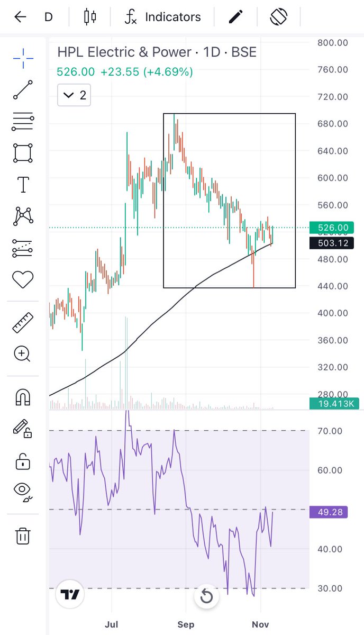Select the Text annotation tool
The width and height of the screenshot is (364, 635).
point(23,185)
